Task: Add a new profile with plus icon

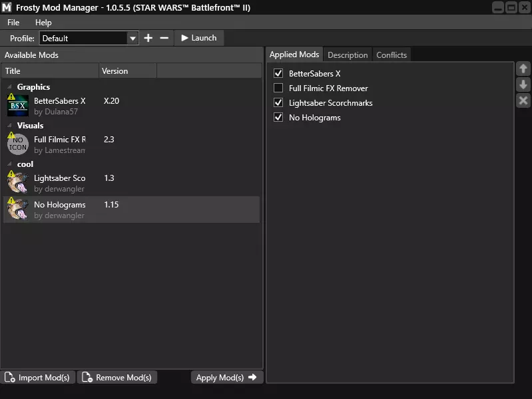Action: [x=148, y=38]
